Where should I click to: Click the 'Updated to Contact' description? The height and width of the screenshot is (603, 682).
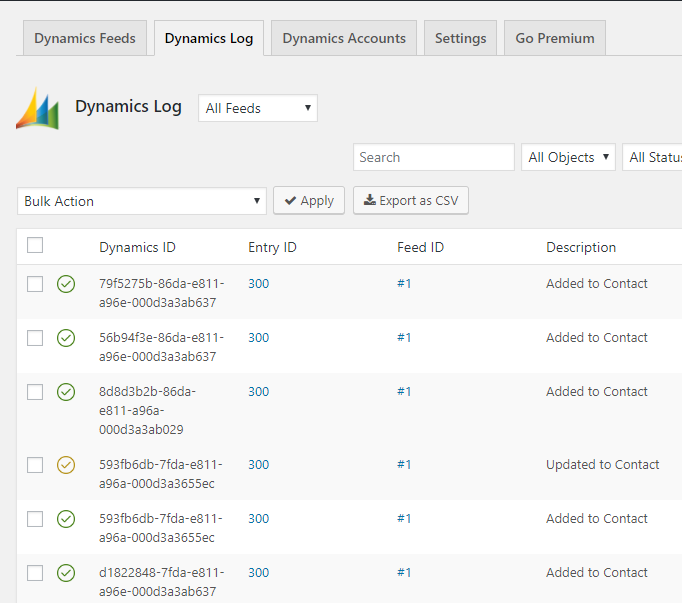coord(603,465)
